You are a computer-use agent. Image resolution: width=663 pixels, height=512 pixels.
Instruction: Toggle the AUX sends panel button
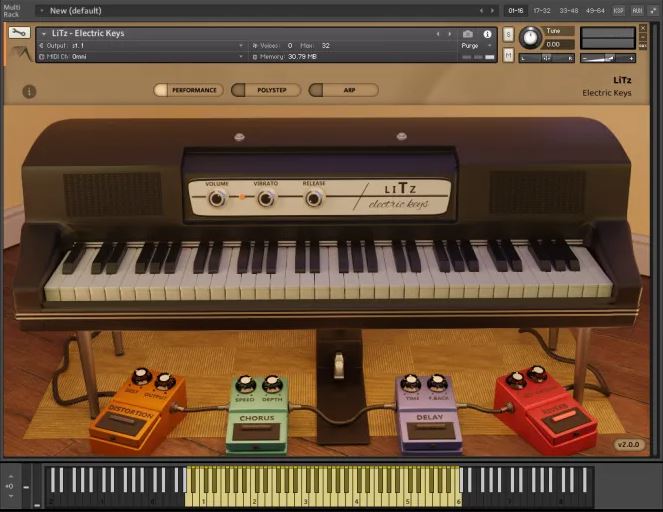[x=637, y=11]
